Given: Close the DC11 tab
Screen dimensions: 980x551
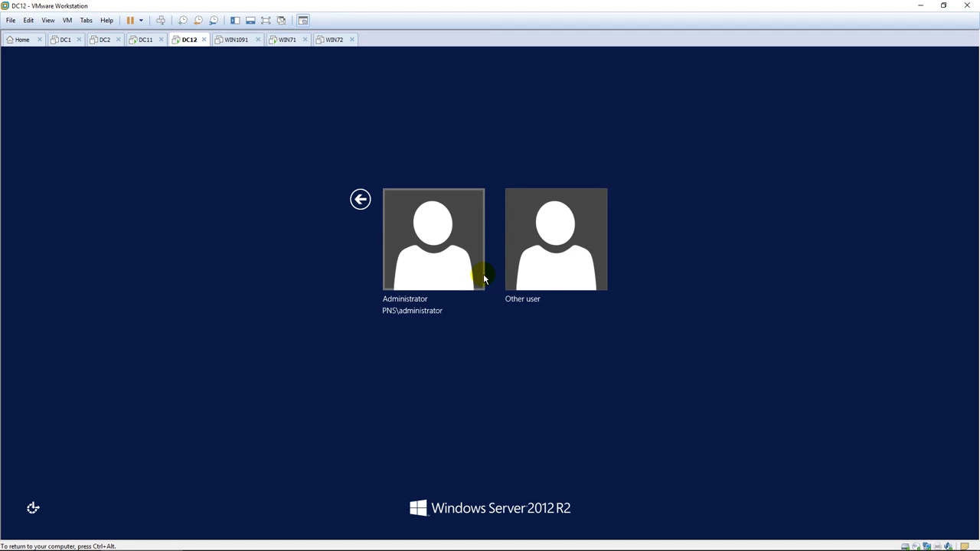Looking at the screenshot, I should point(161,39).
